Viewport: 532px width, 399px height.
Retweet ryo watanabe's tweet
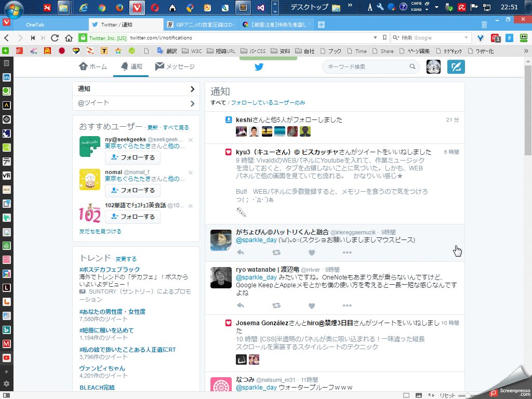276,305
